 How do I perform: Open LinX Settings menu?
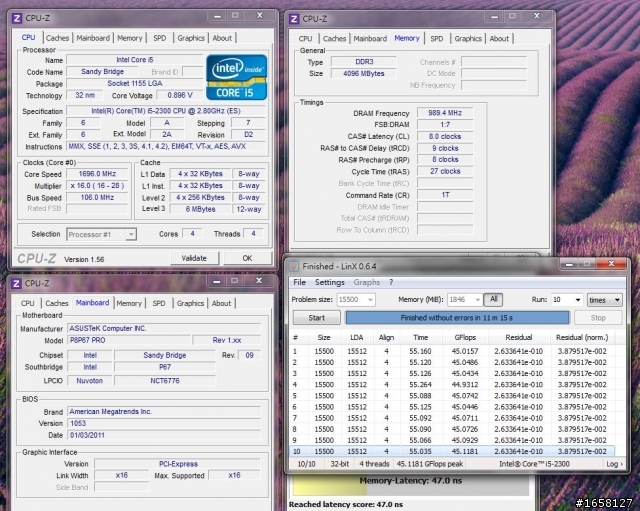tap(330, 282)
